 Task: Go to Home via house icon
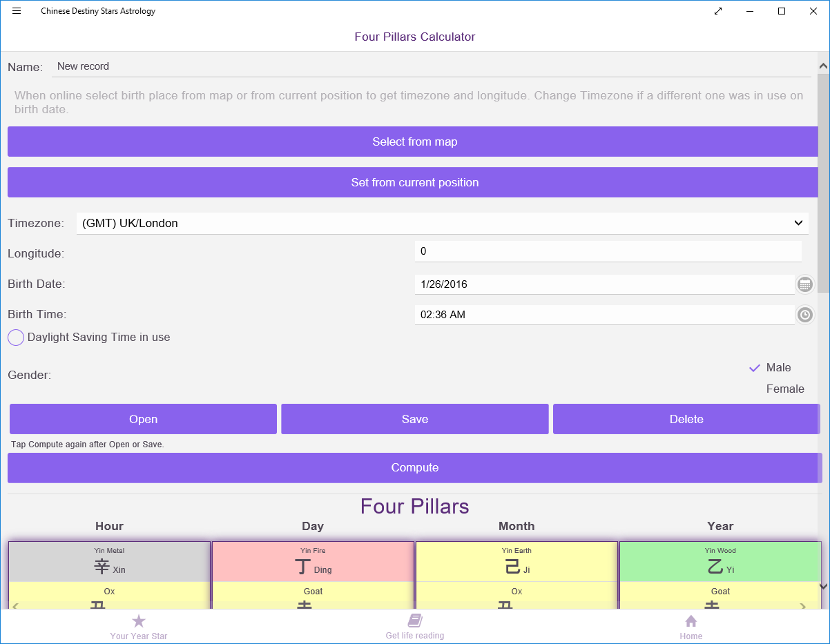tap(691, 621)
